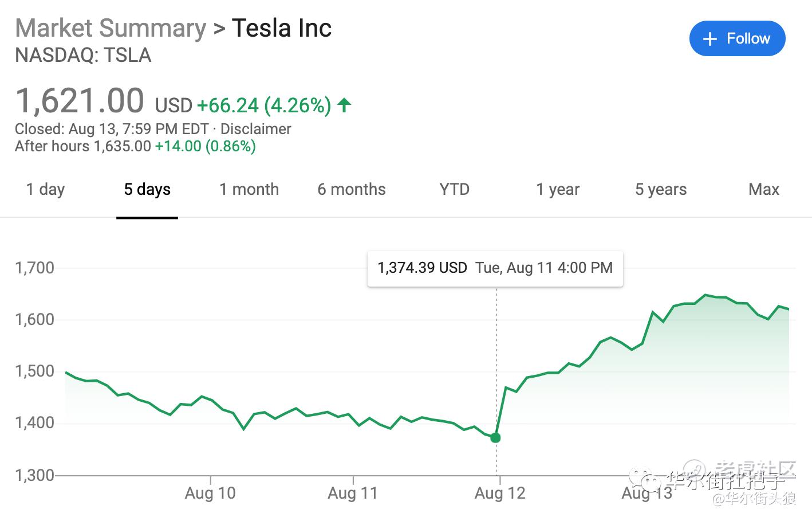Select the 1 year range tab

coord(558,190)
